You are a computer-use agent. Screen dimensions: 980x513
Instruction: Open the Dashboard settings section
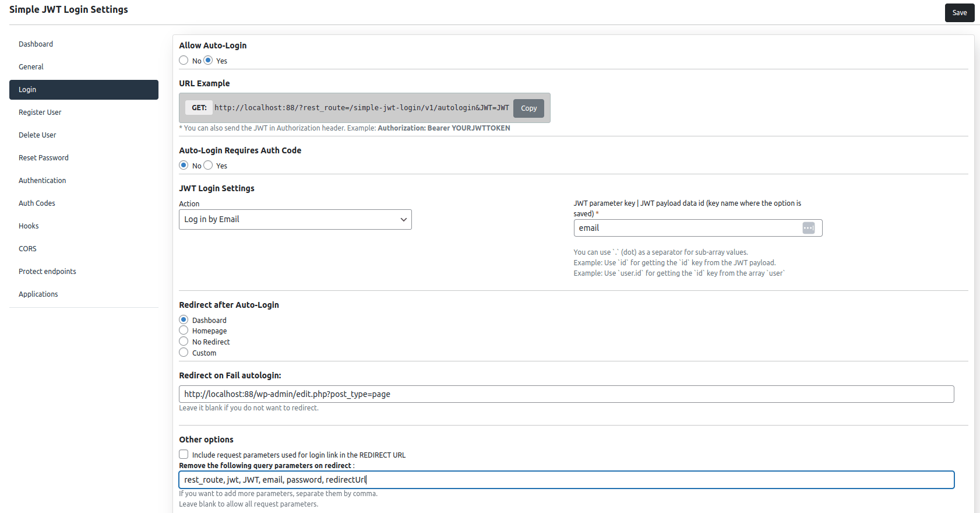click(x=84, y=44)
